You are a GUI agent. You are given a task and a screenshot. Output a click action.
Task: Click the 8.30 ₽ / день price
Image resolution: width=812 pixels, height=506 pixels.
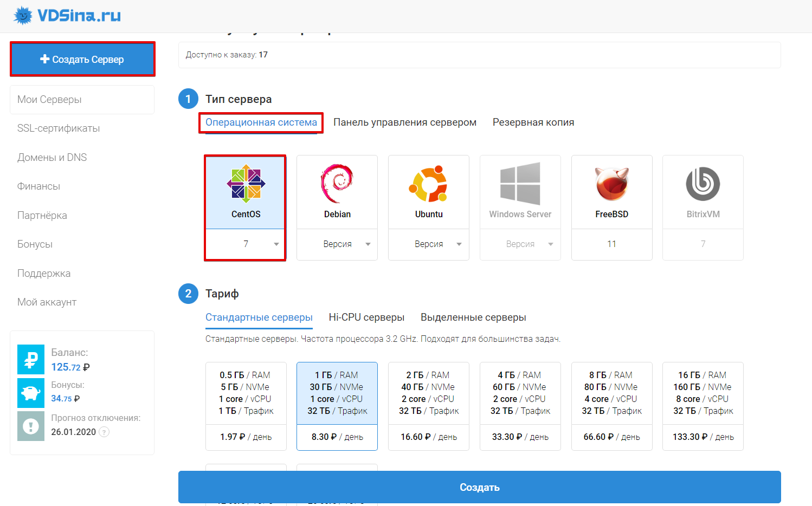click(x=337, y=437)
